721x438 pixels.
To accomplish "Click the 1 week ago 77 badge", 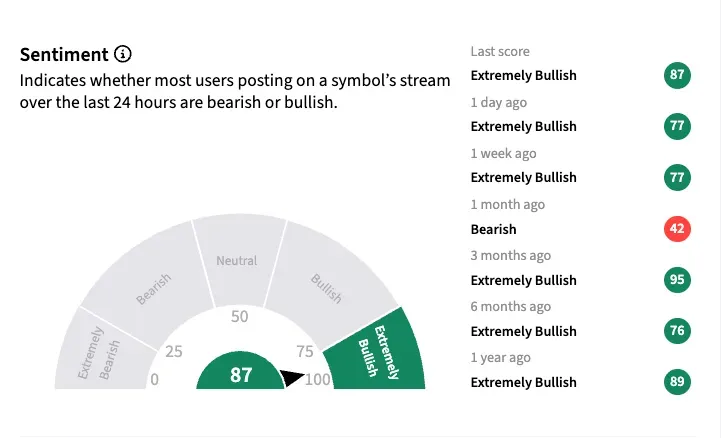I will pyautogui.click(x=677, y=177).
